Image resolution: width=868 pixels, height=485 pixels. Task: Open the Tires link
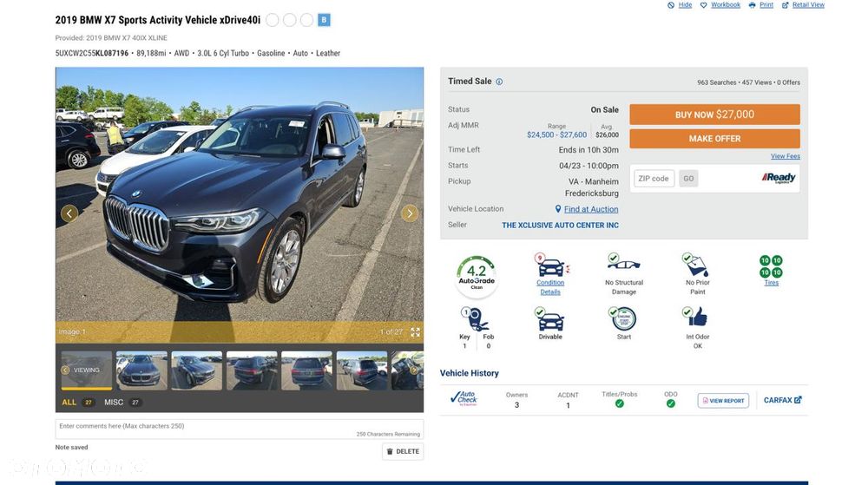coord(771,283)
